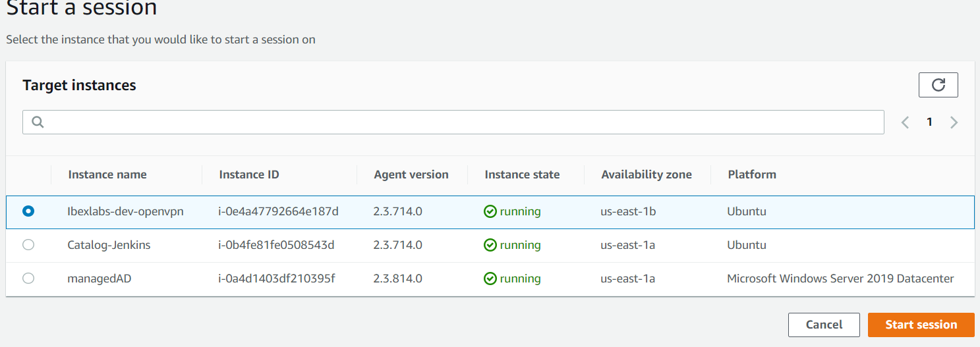Image resolution: width=980 pixels, height=347 pixels.
Task: Select the Ibexlabs-dev-openvpn radio button
Action: pos(28,211)
